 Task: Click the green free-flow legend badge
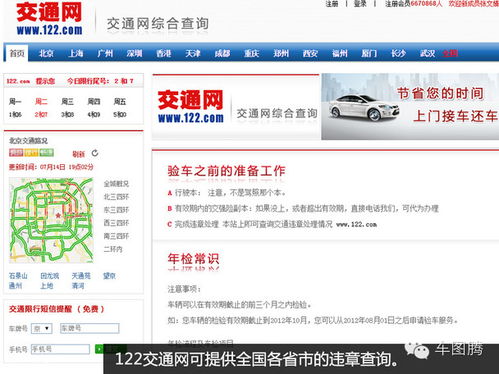46,153
